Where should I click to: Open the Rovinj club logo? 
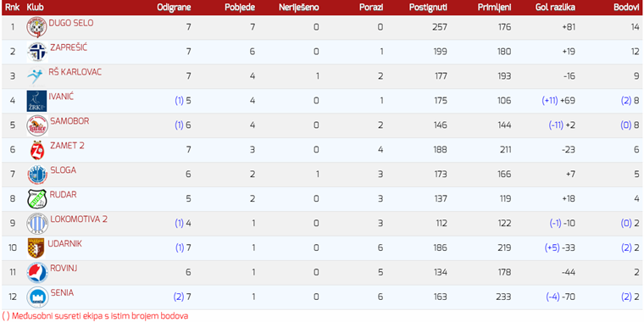(x=37, y=273)
